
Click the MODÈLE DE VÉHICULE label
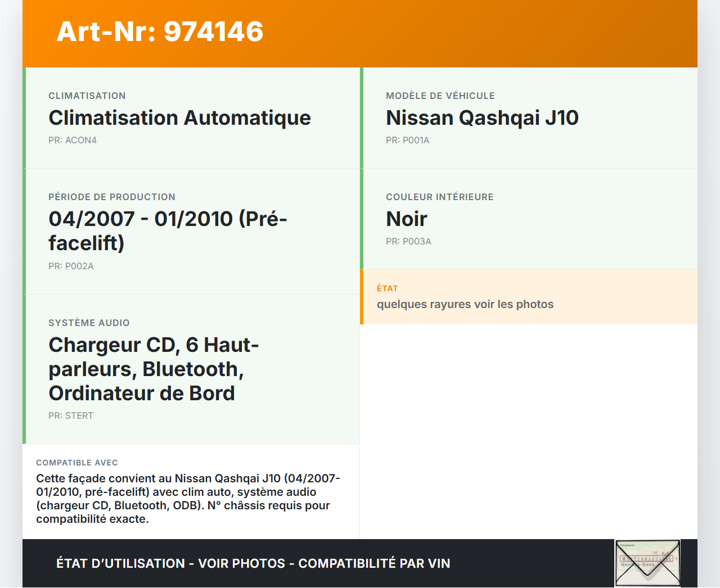click(440, 96)
